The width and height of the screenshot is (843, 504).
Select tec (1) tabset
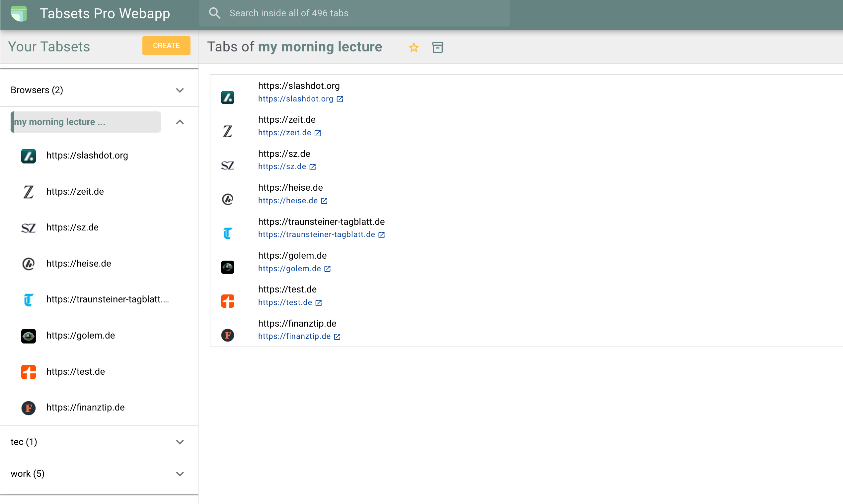coord(24,442)
